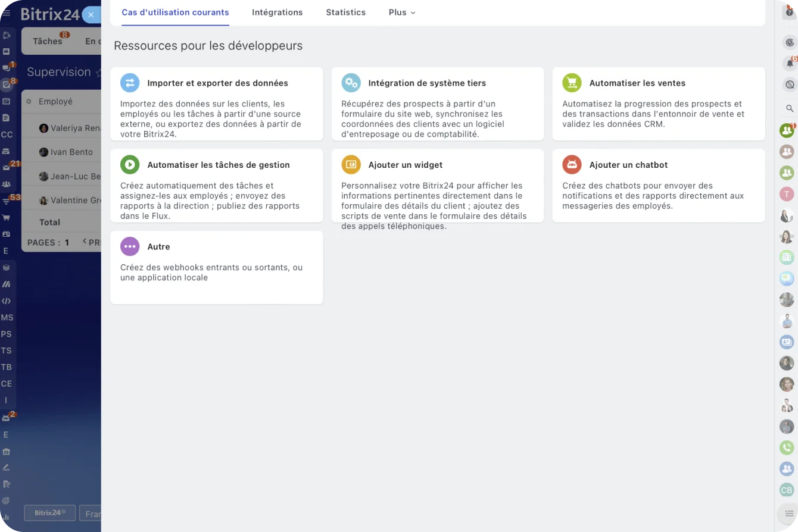Open the Employé column settings gear
The height and width of the screenshot is (532, 798).
[29, 102]
